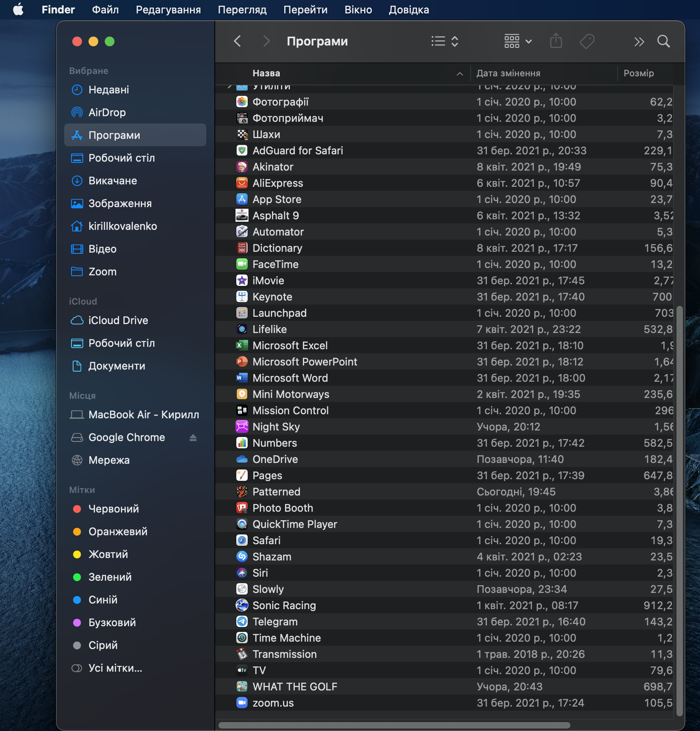Click the FaceTime app icon
Screen dimensions: 700x731
242,264
